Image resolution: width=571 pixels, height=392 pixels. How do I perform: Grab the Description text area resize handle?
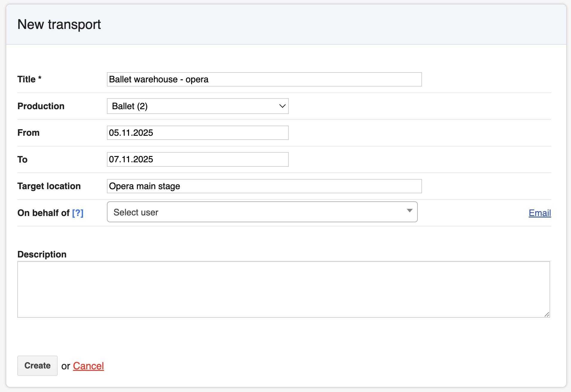547,314
